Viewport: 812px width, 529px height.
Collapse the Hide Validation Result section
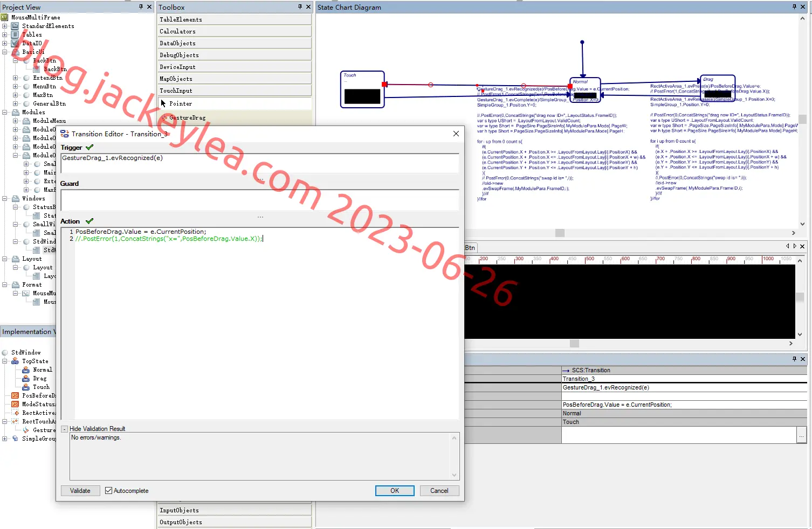(x=64, y=429)
